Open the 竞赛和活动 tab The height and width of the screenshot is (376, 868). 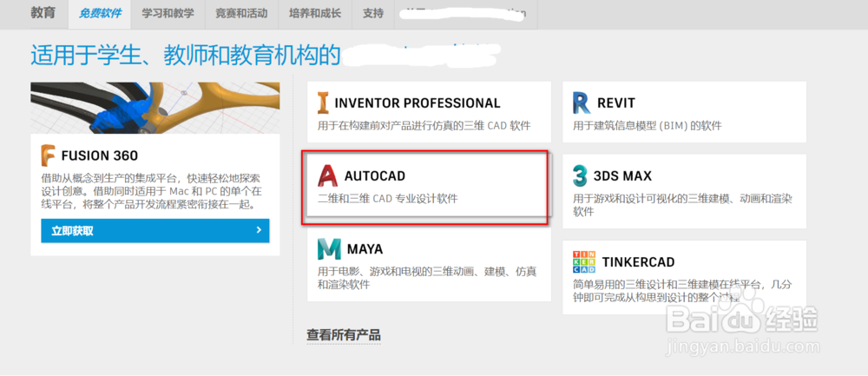(x=241, y=14)
